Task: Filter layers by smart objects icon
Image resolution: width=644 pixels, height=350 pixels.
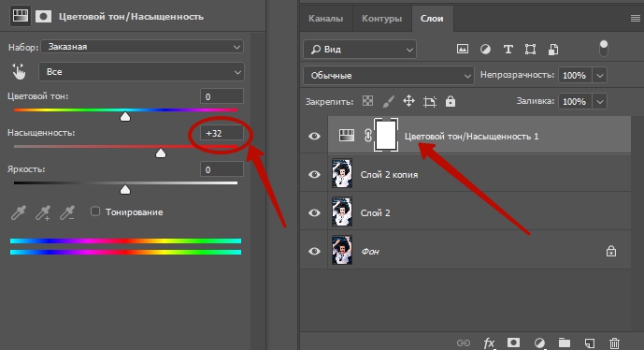Action: [553, 50]
